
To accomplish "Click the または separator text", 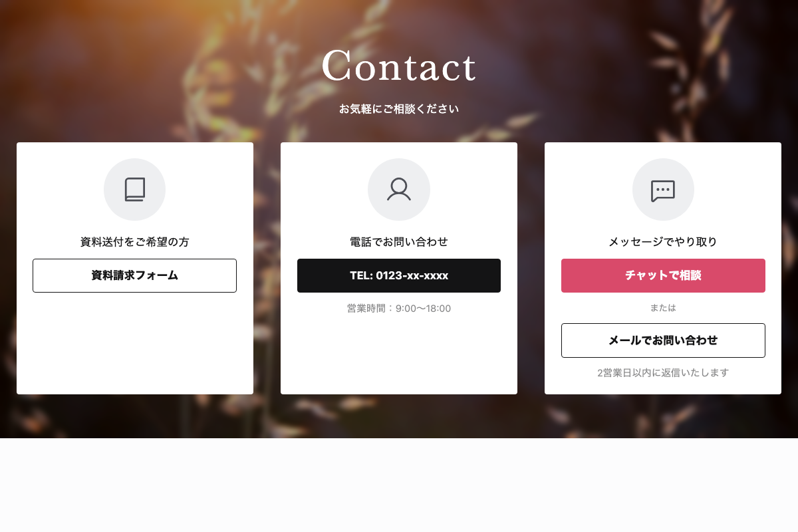I will (x=663, y=308).
